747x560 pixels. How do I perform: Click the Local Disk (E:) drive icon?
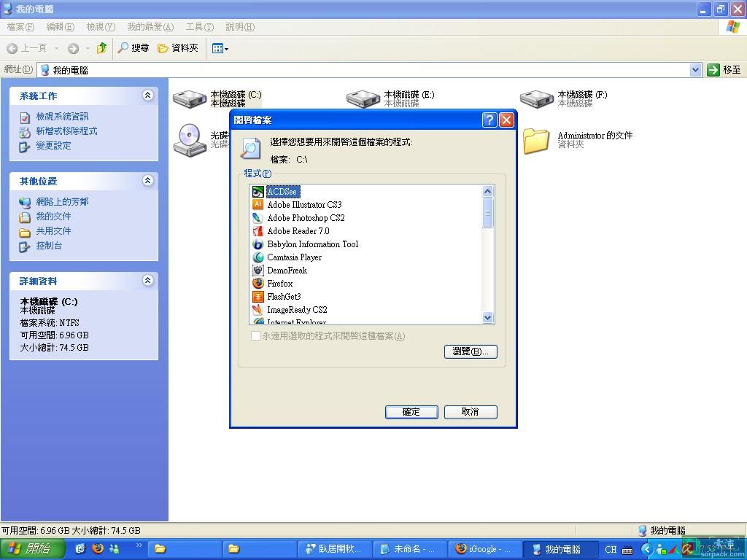(x=363, y=99)
